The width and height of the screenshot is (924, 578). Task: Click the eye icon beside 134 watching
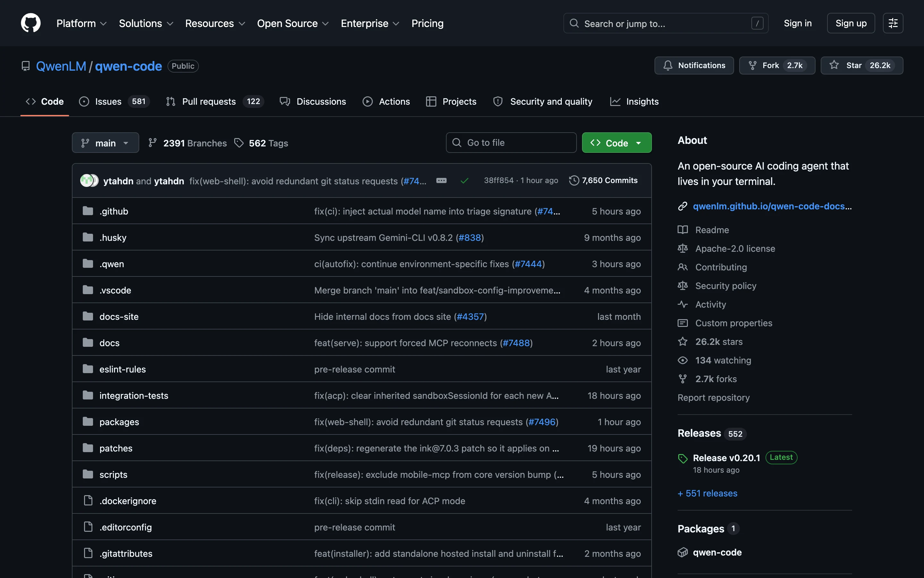tap(683, 361)
